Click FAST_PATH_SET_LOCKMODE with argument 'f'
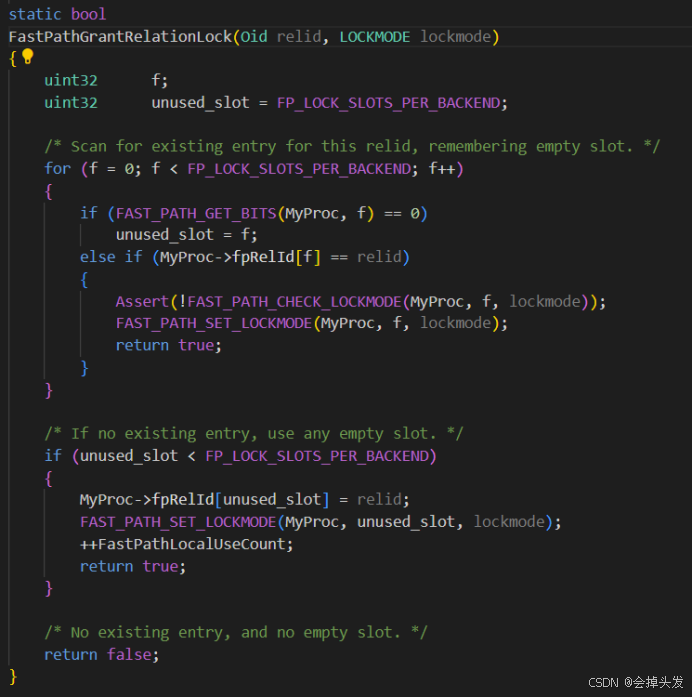 tap(213, 323)
